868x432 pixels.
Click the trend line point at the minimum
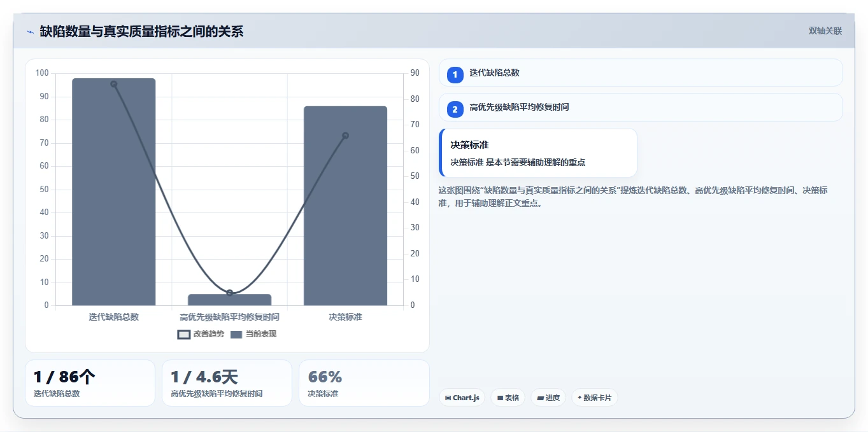pyautogui.click(x=230, y=293)
